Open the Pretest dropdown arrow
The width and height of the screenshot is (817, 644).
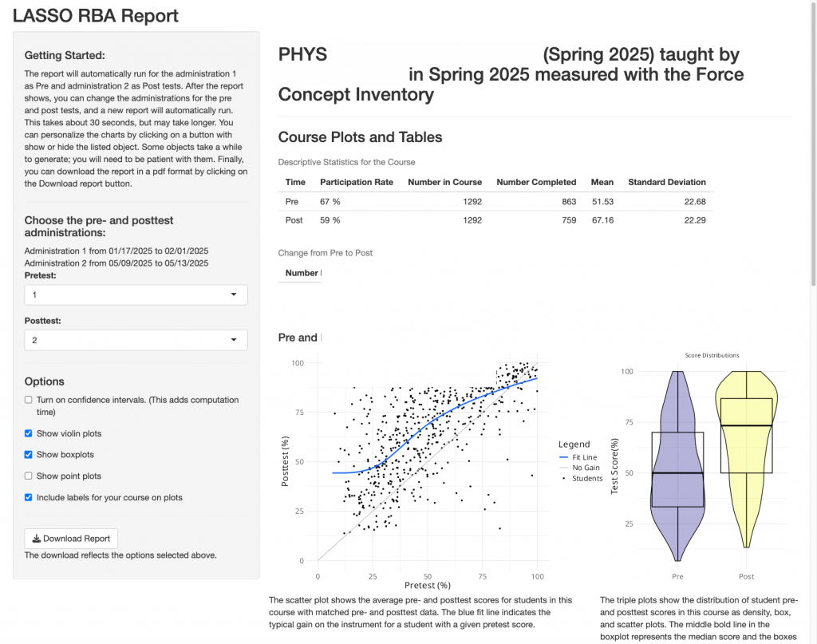tap(234, 295)
